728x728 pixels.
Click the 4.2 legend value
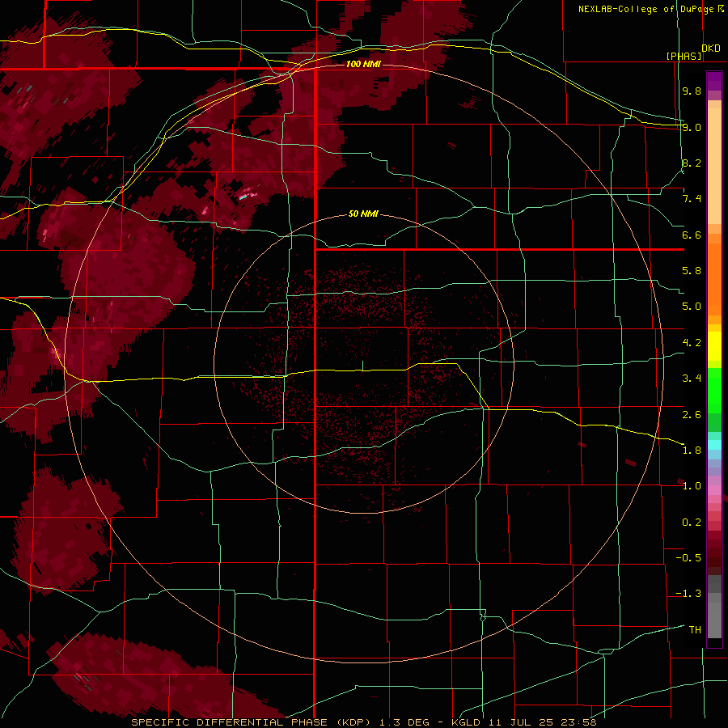point(692,343)
